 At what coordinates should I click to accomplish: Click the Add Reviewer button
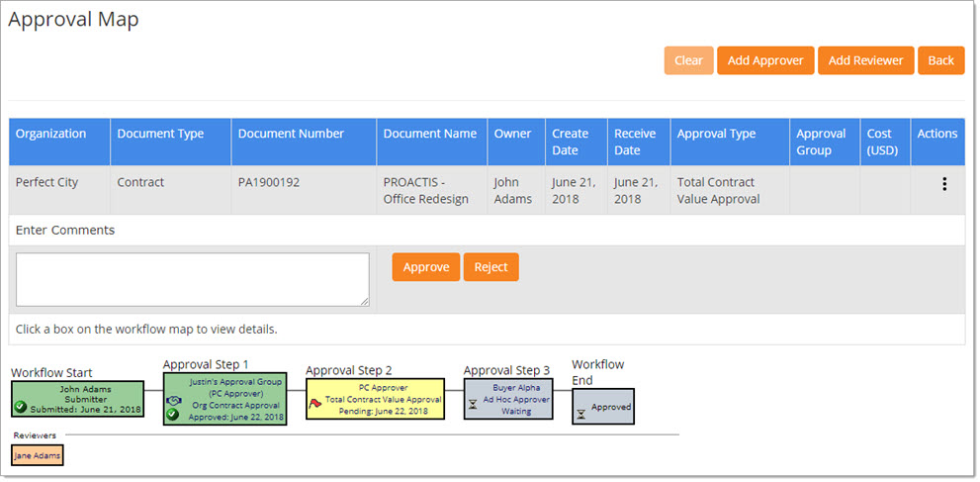point(865,60)
